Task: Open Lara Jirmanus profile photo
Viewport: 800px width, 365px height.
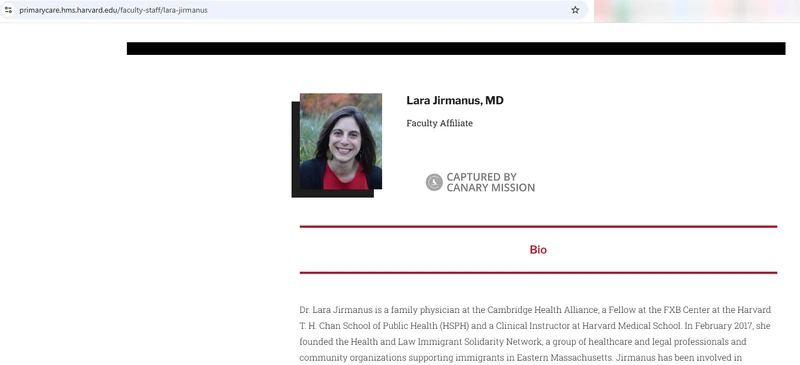Action: click(340, 141)
